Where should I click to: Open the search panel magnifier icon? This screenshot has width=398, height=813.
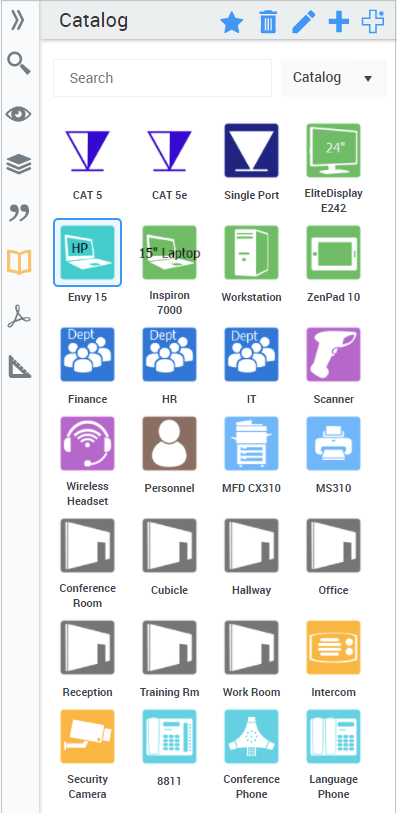coord(19,64)
